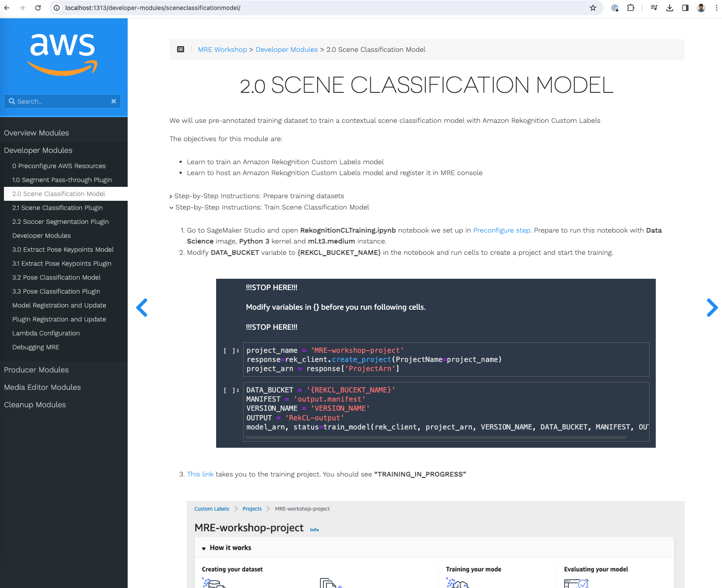Open the browser profile avatar

pyautogui.click(x=701, y=8)
